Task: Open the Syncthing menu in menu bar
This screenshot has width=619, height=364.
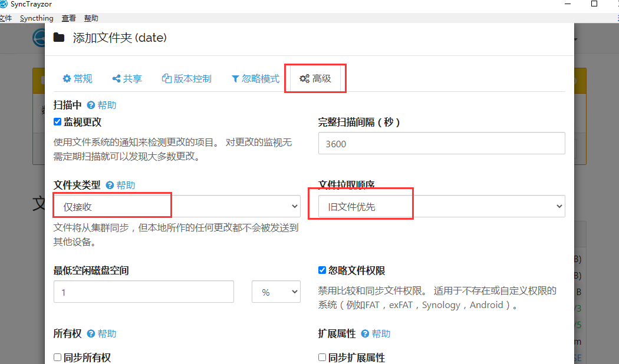Action: (37, 18)
